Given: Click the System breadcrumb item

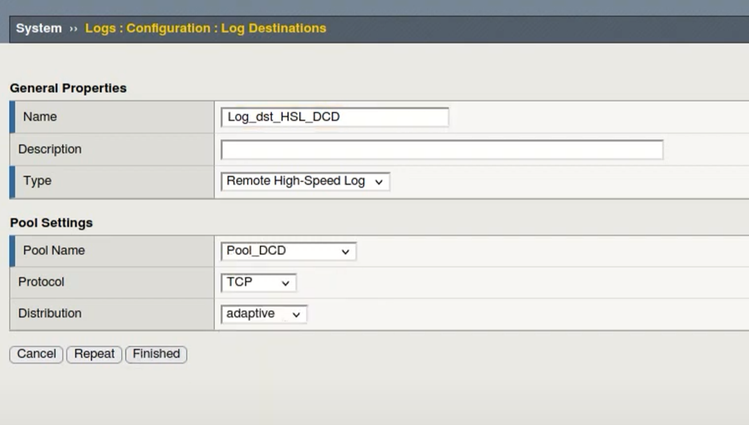Looking at the screenshot, I should pos(38,28).
